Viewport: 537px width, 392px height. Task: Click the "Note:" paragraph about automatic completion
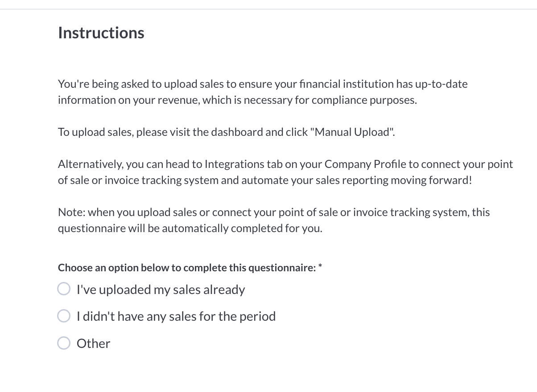tap(273, 220)
